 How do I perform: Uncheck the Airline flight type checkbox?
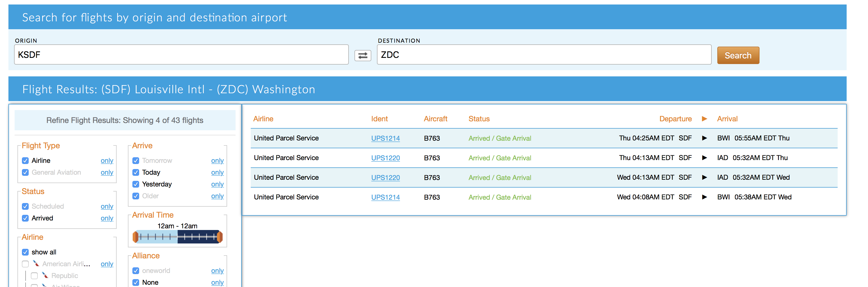pos(25,161)
